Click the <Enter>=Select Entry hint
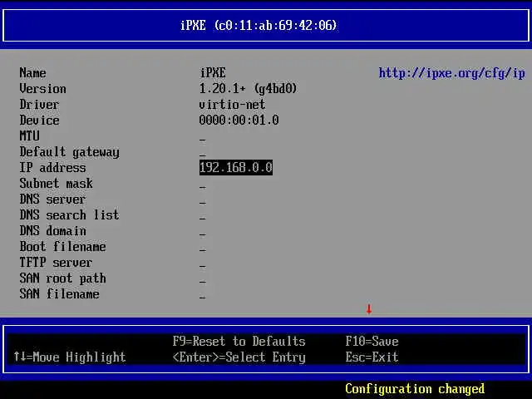 (x=239, y=357)
